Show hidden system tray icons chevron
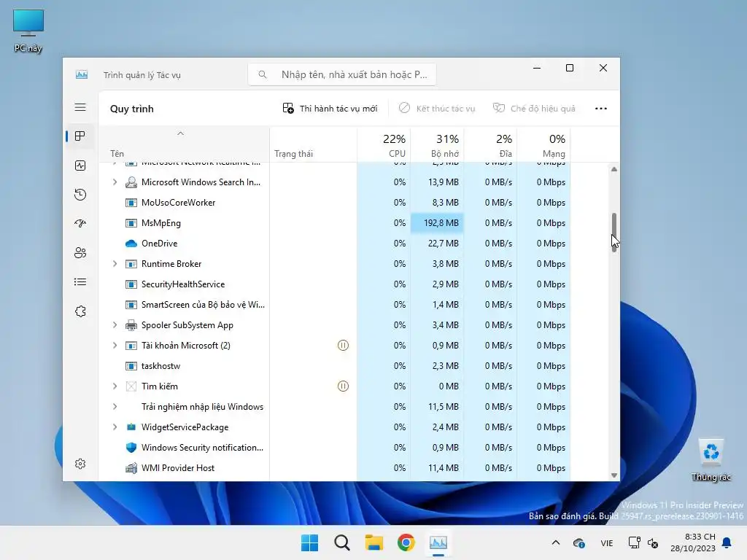This screenshot has width=747, height=560. coord(555,542)
